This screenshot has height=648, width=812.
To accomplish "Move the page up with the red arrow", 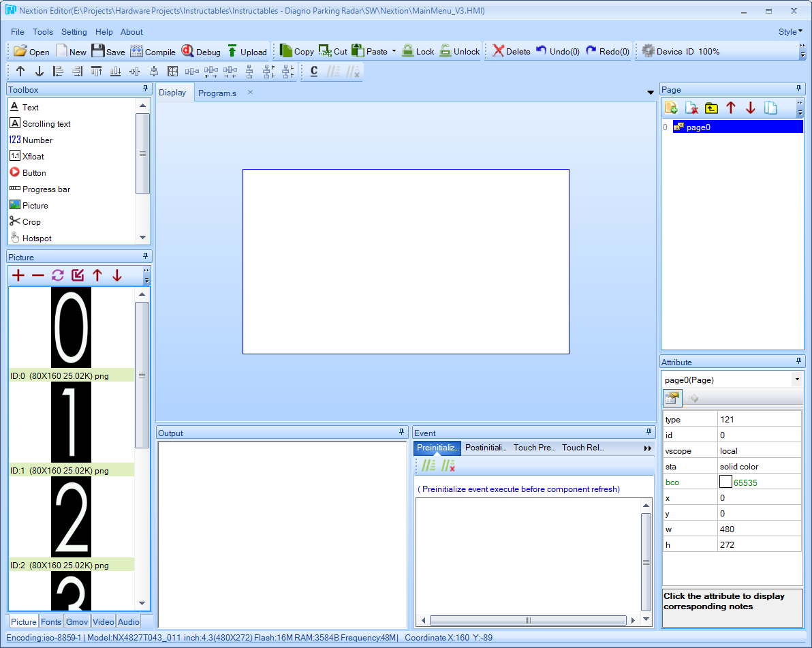I will click(731, 108).
